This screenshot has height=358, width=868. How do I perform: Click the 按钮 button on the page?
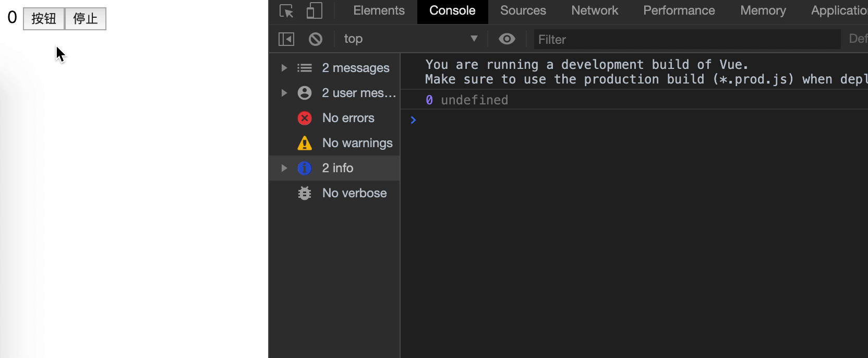44,19
